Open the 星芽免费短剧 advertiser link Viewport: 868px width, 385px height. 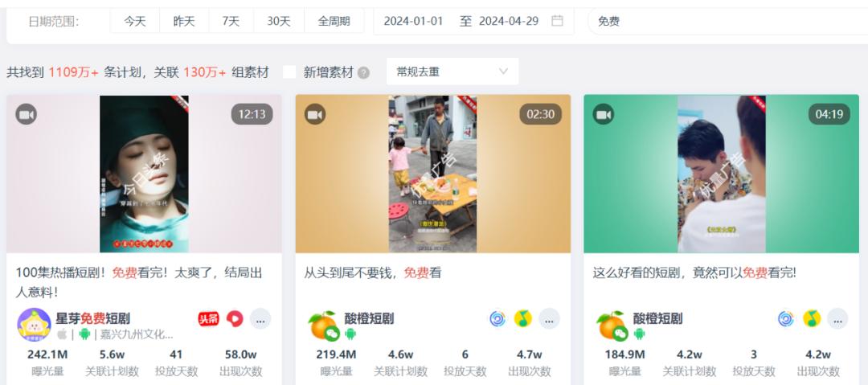click(92, 318)
